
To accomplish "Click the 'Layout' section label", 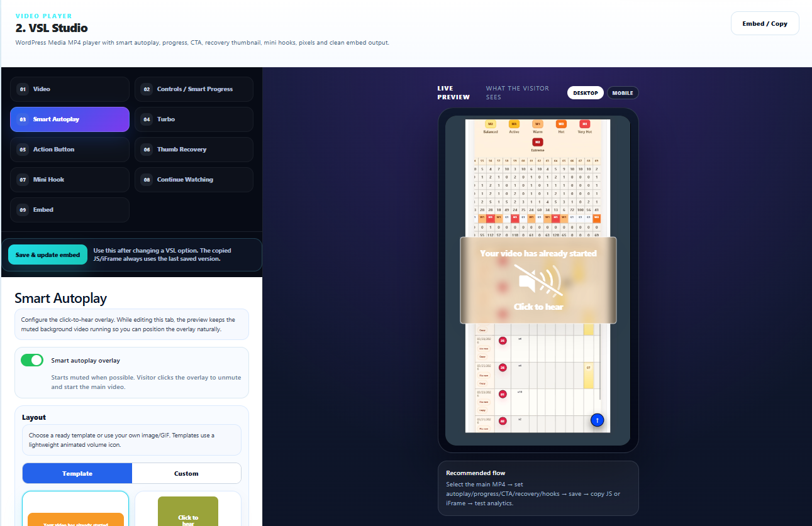I will (34, 417).
